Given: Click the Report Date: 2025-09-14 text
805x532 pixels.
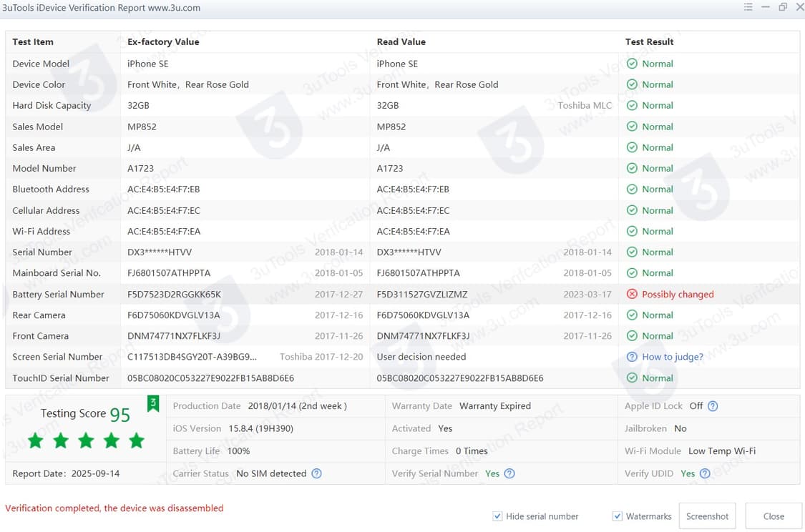Looking at the screenshot, I should pos(66,473).
